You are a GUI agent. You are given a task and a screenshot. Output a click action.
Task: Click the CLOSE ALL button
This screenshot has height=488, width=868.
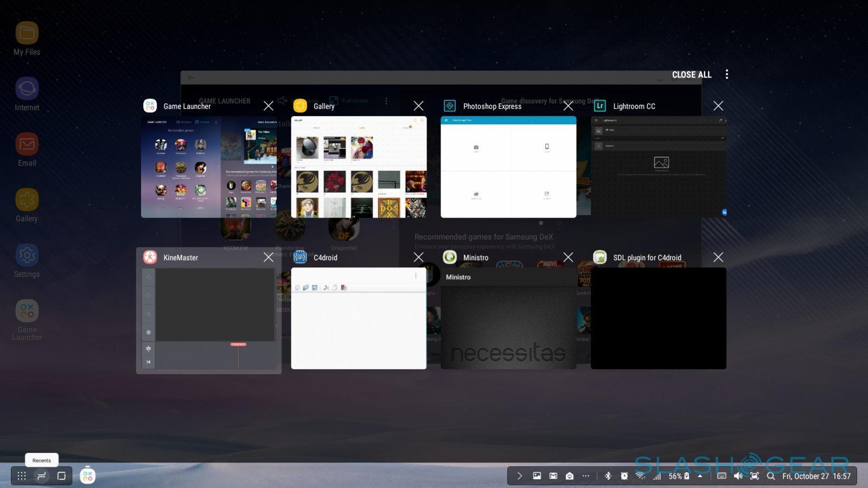click(x=691, y=75)
